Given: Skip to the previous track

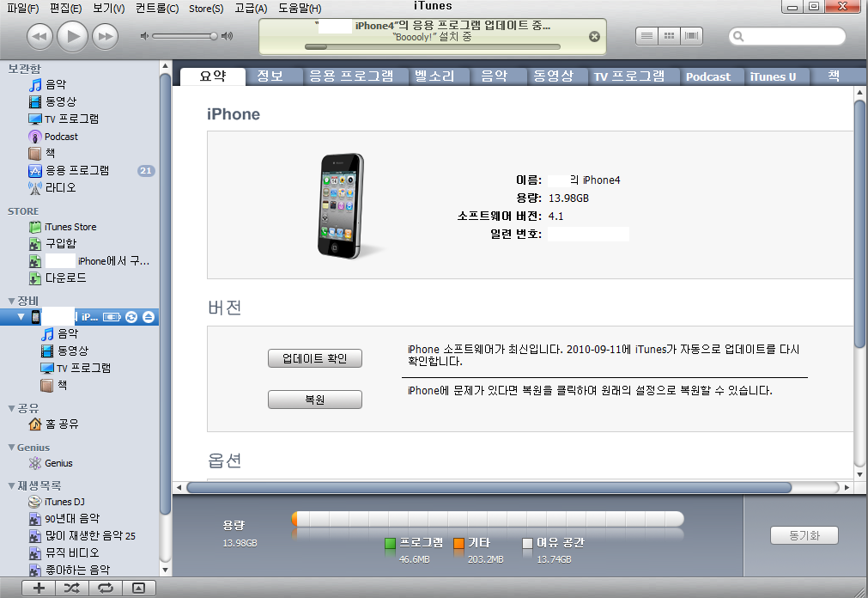Looking at the screenshot, I should click(39, 37).
